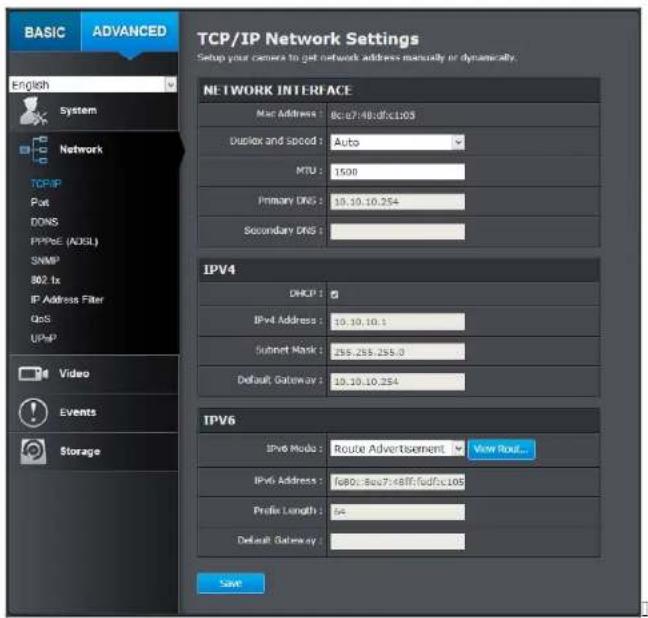Viewport: 648px width, 618px height.
Task: Click the Prefix Length field
Action: pos(397,512)
